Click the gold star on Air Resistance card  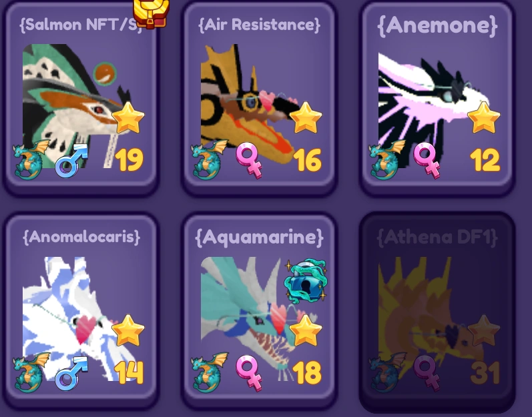point(306,117)
